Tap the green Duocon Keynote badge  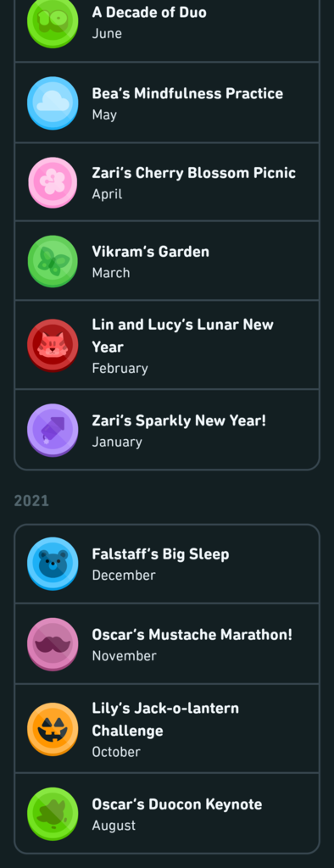tap(53, 814)
